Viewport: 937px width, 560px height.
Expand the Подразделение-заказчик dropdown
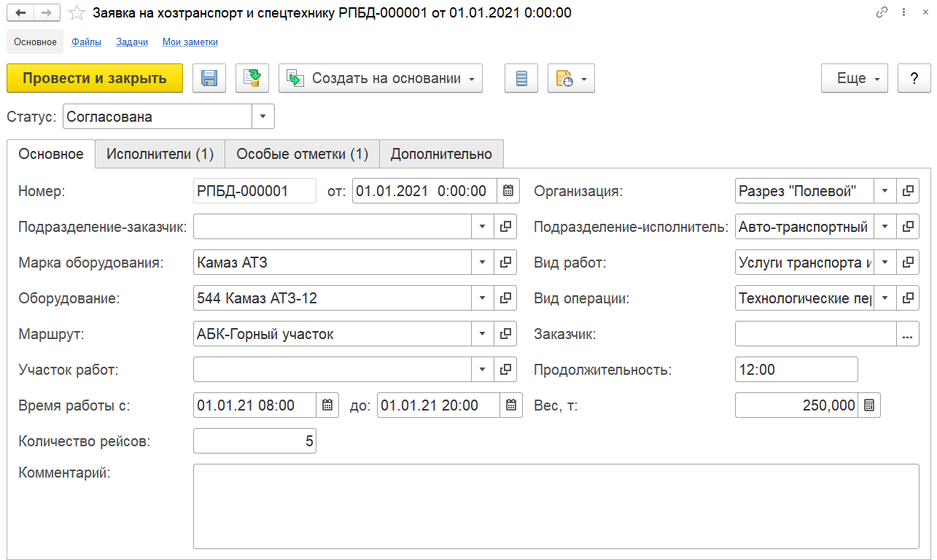[x=482, y=227]
